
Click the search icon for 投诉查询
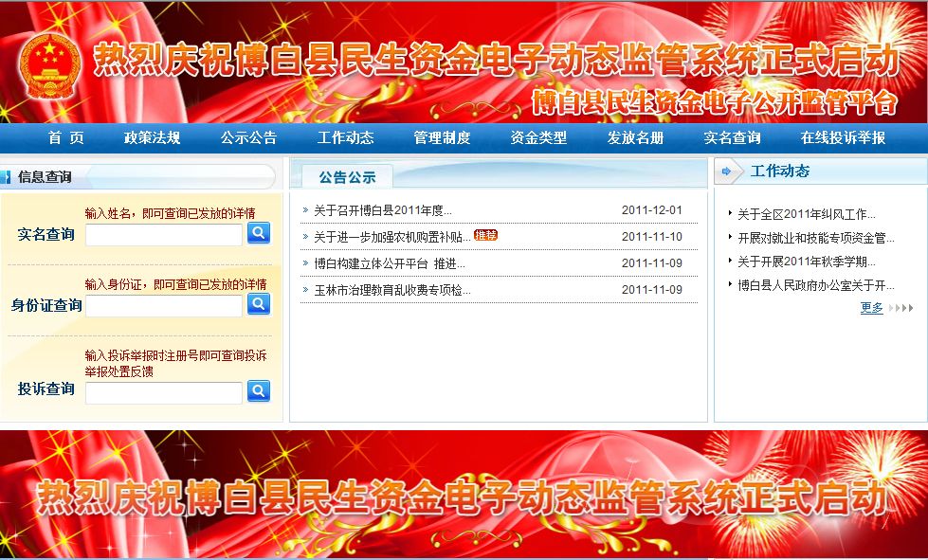click(259, 391)
